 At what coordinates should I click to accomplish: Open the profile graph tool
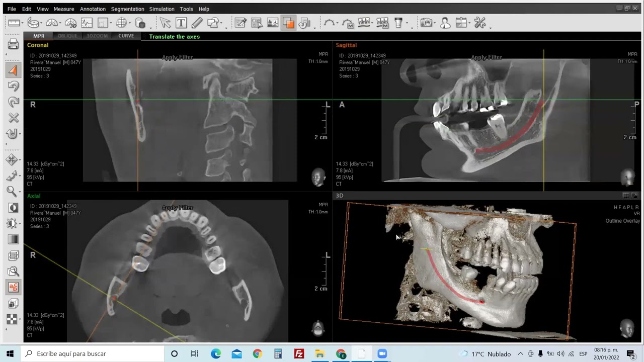tap(87, 23)
